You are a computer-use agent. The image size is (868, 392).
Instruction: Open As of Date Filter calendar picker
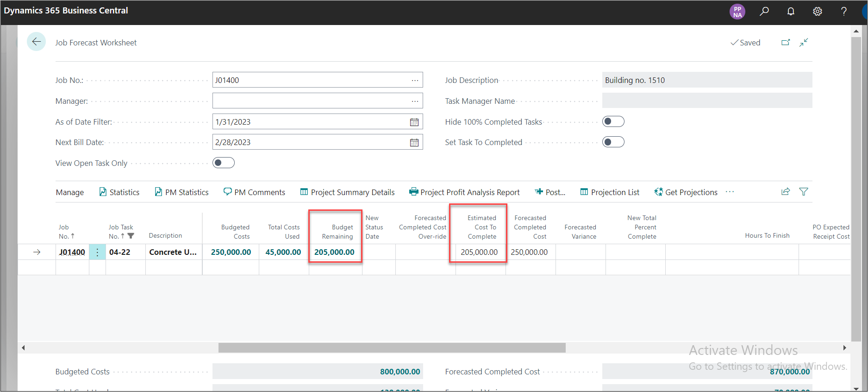[414, 122]
